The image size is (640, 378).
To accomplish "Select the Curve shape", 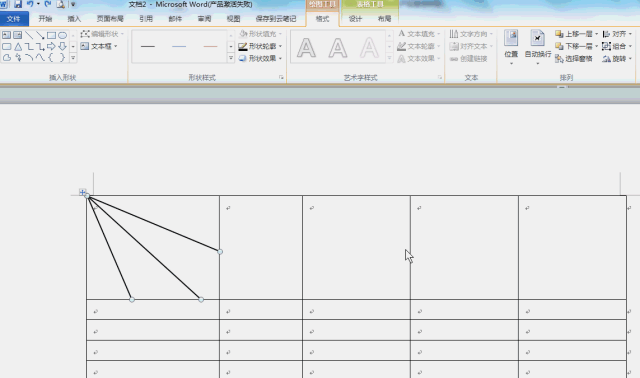I will pos(40,58).
